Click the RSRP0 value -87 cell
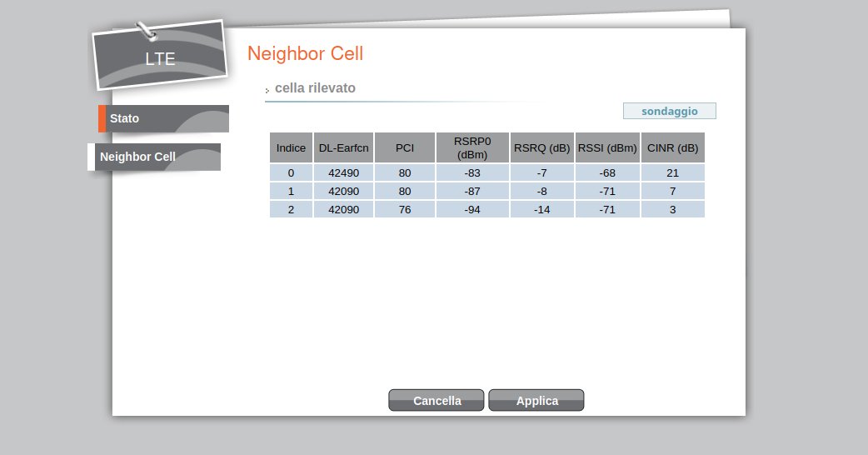868x455 pixels. (x=472, y=191)
